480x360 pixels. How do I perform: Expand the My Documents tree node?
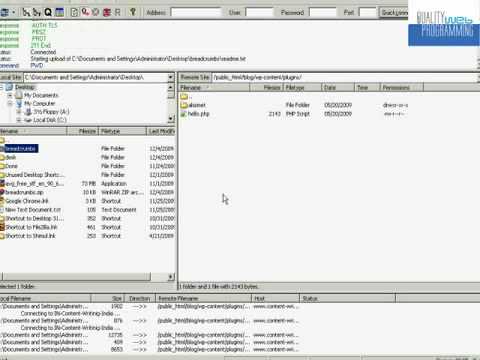10,95
